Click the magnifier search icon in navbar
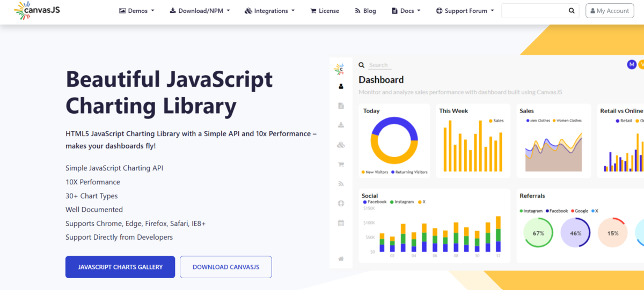Image resolution: width=644 pixels, height=290 pixels. tap(572, 11)
